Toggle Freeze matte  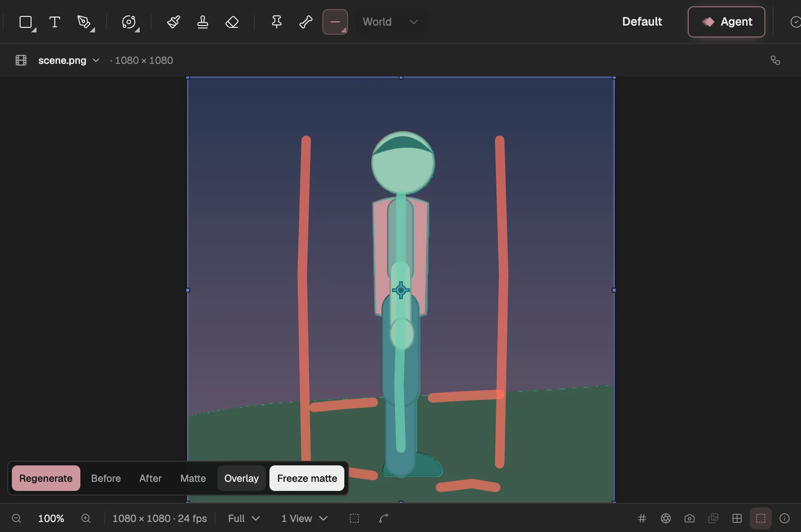tap(307, 478)
